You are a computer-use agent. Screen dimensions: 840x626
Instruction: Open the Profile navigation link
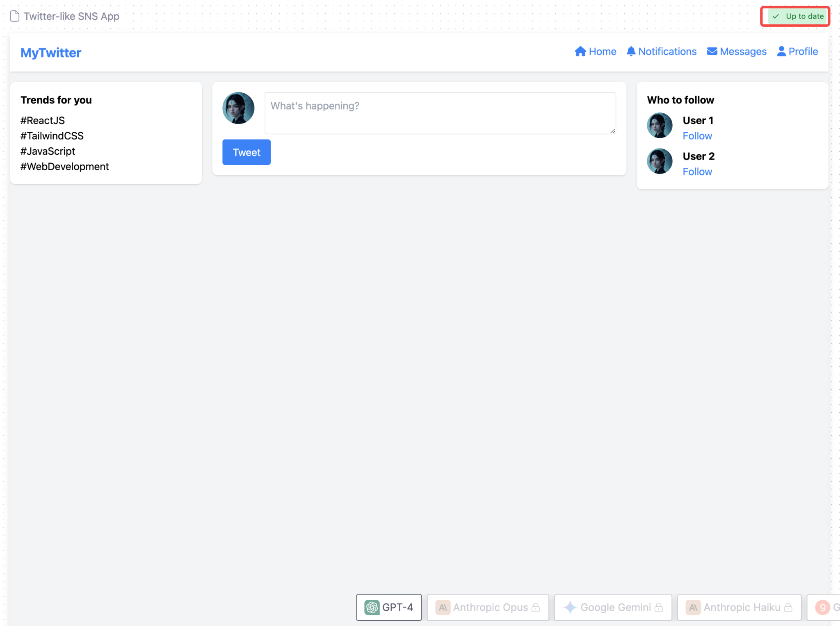797,51
